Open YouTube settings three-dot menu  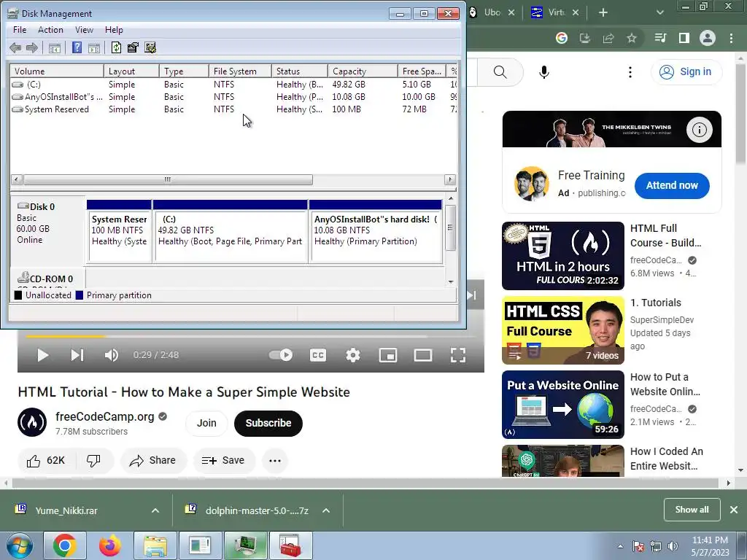630,72
